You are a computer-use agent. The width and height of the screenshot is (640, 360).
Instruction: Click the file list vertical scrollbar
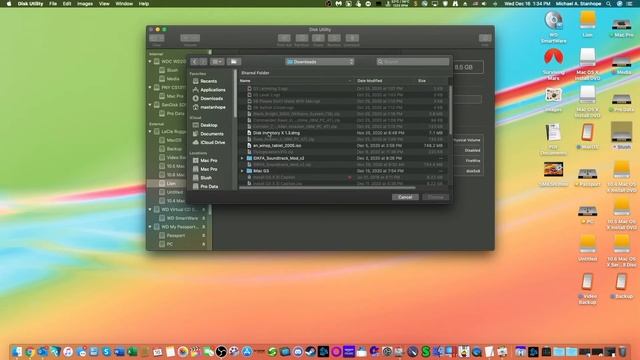click(x=451, y=109)
